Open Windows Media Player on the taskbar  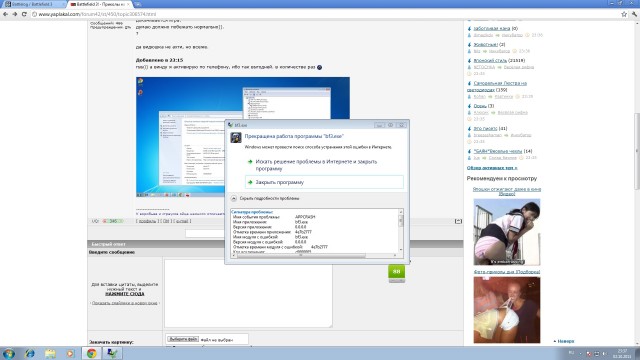pos(71,353)
